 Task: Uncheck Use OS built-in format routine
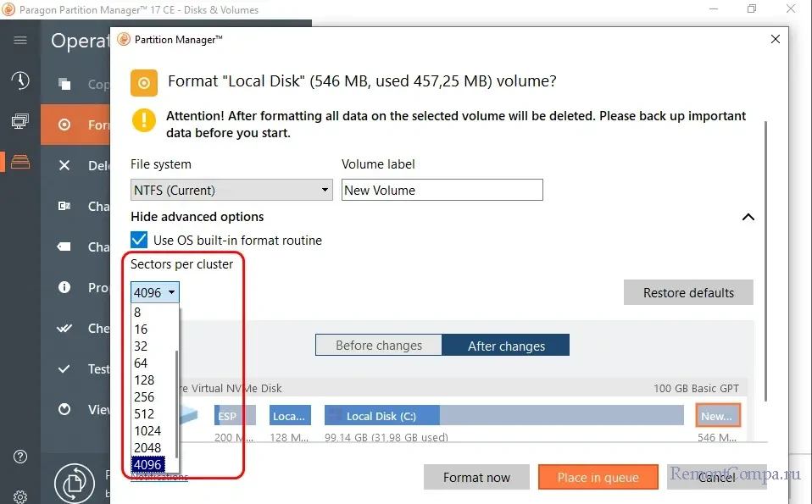tap(139, 240)
